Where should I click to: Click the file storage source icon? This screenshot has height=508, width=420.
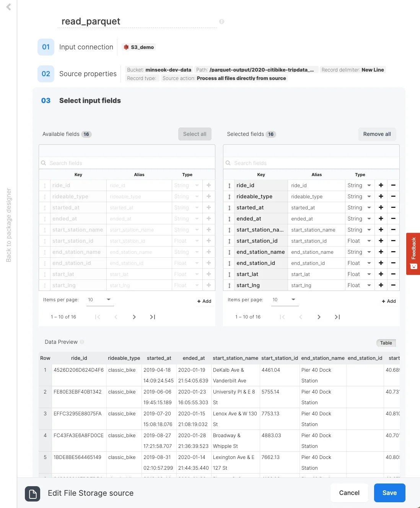pos(33,494)
